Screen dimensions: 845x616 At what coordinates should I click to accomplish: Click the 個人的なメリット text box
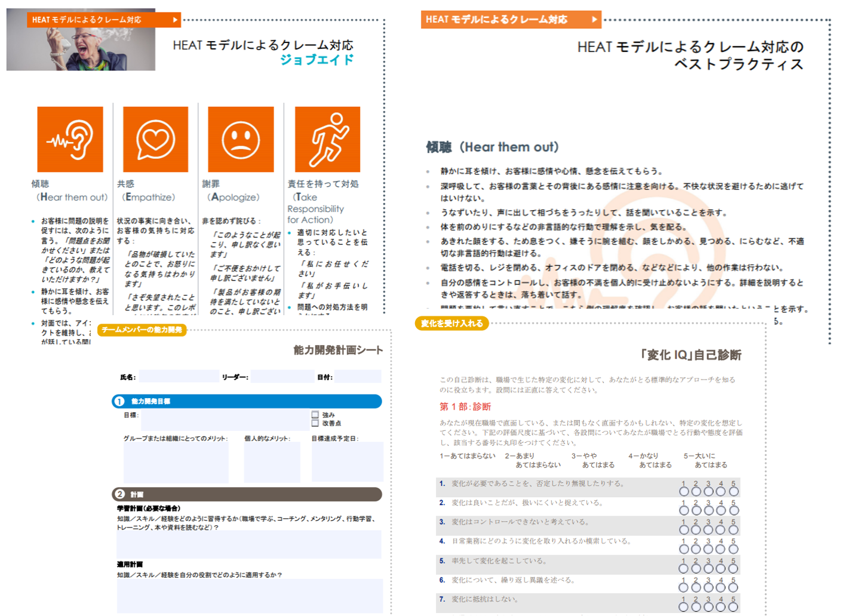click(x=272, y=463)
